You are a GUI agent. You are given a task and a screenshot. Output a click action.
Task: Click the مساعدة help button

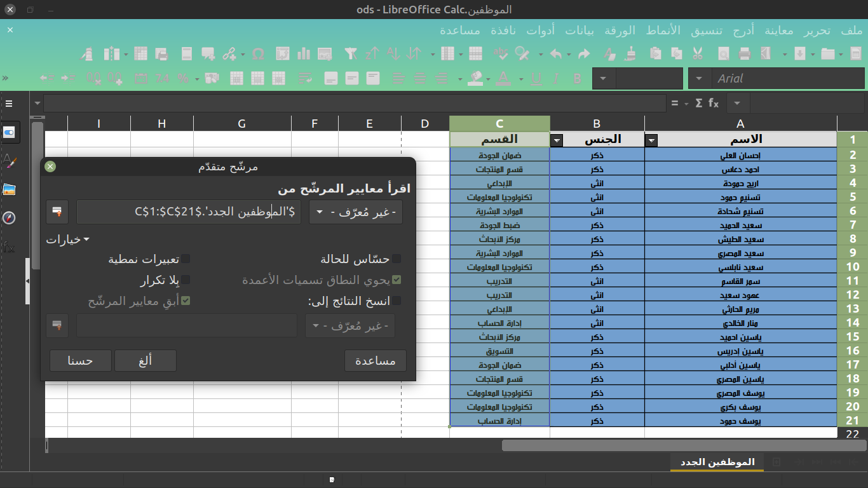375,360
